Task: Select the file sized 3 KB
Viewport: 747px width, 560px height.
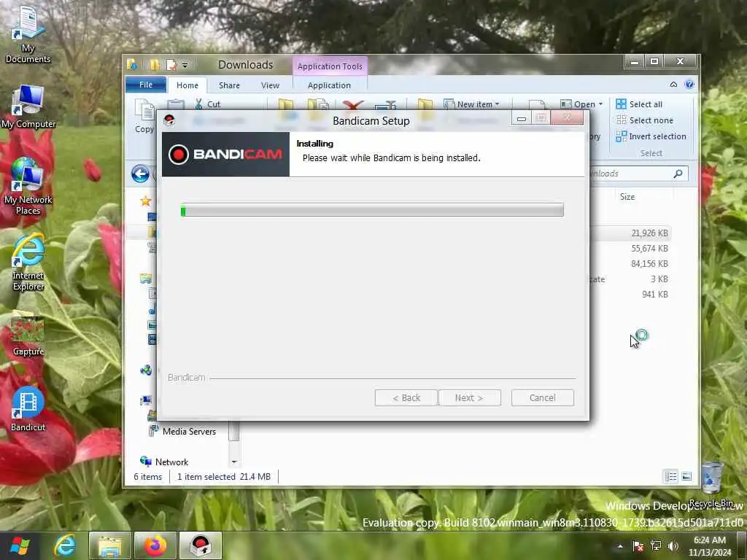Action: point(659,279)
